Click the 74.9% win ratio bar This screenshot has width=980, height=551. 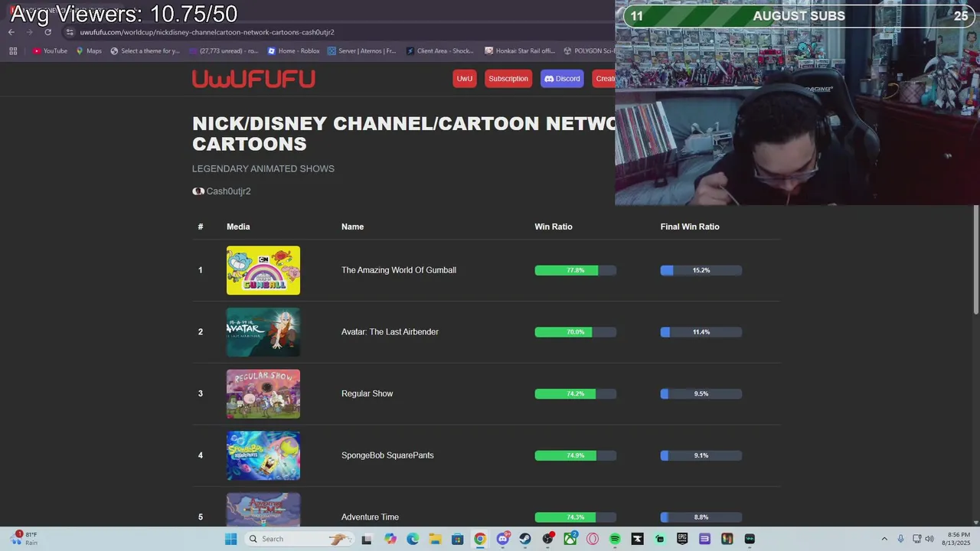click(x=576, y=455)
